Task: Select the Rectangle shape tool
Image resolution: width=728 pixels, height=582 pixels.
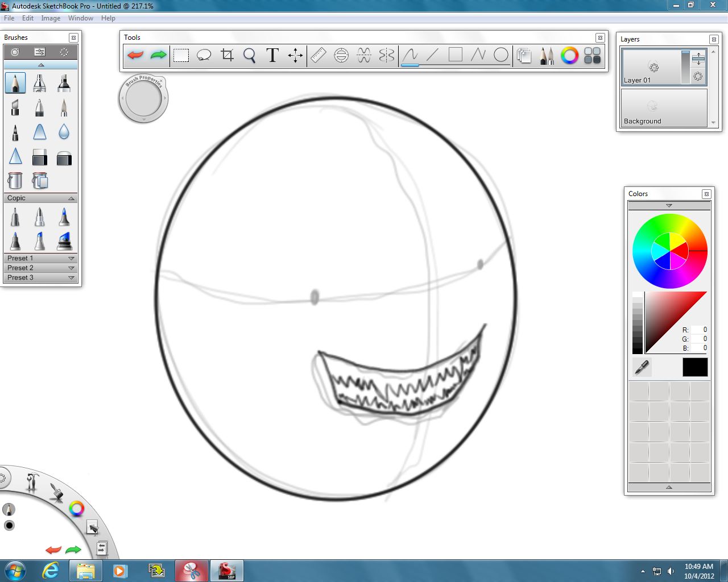Action: point(456,55)
